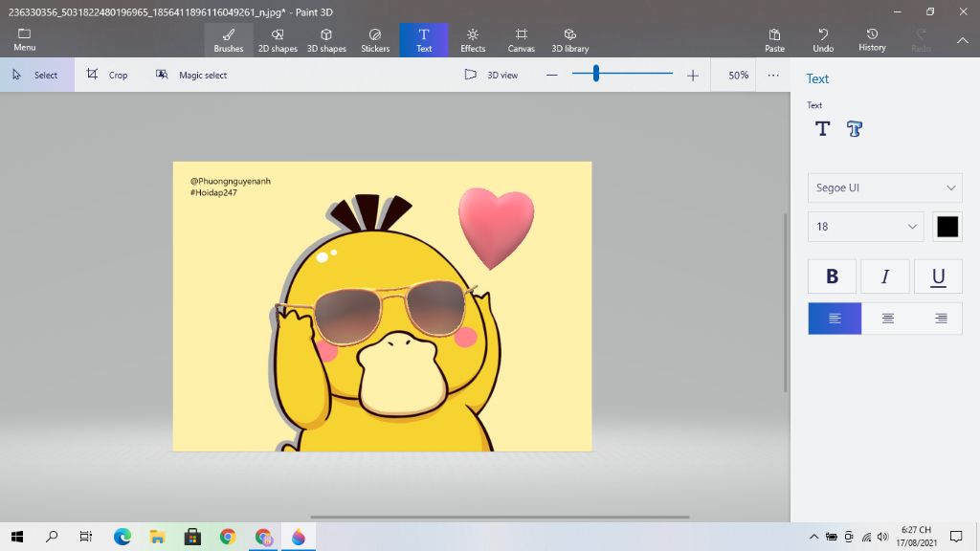Switch to Paint 3D taskbar icon

tap(299, 537)
